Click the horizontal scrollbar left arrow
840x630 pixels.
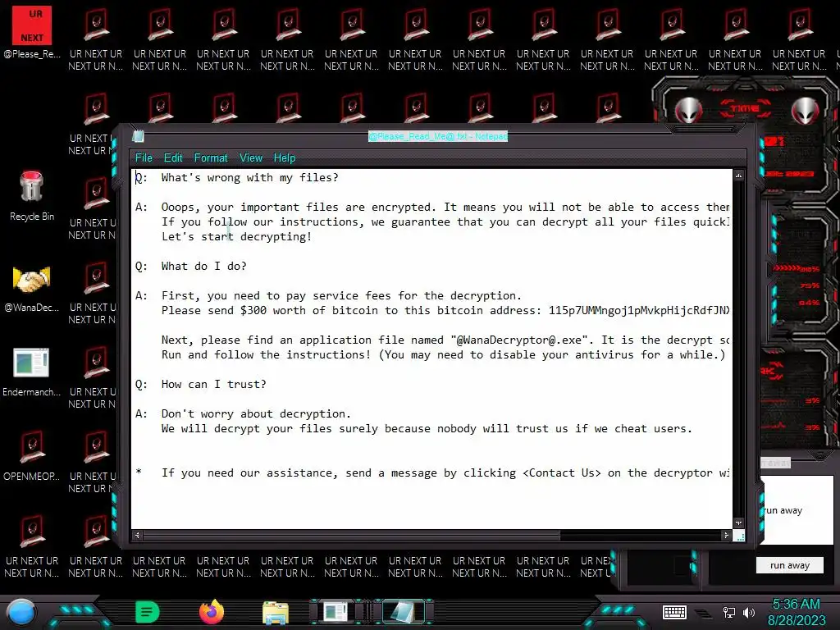(x=137, y=535)
